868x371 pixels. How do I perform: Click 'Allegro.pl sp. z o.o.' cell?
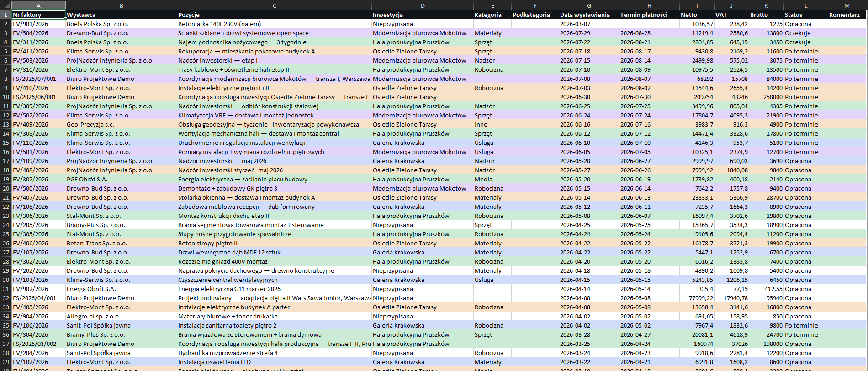(121, 316)
